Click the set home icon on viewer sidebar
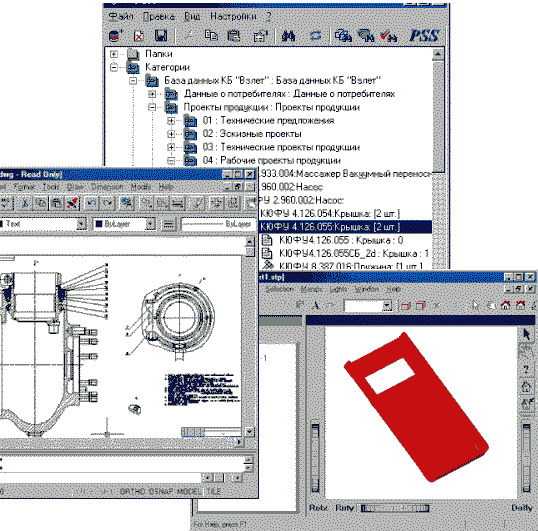The width and height of the screenshot is (538, 531). [x=527, y=403]
